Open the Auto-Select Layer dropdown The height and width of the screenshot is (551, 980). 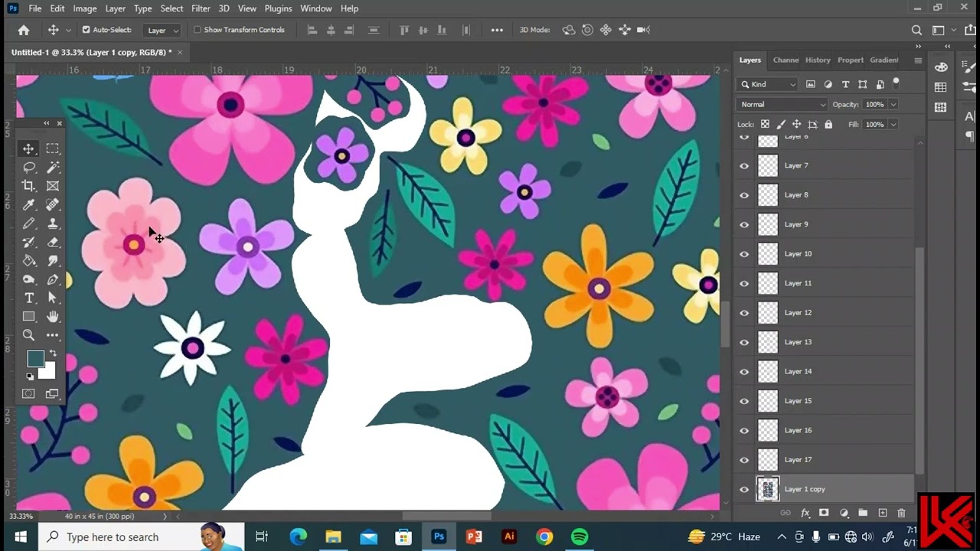pyautogui.click(x=162, y=30)
